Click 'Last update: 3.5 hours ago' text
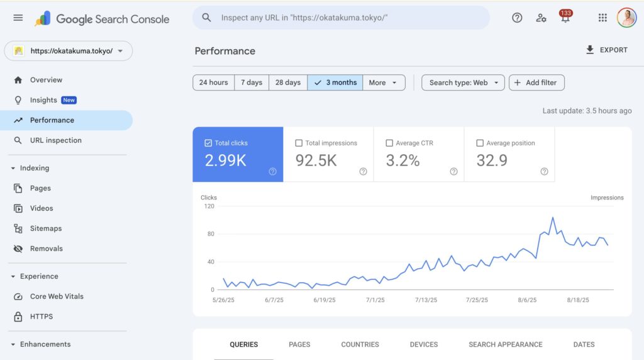 click(587, 111)
